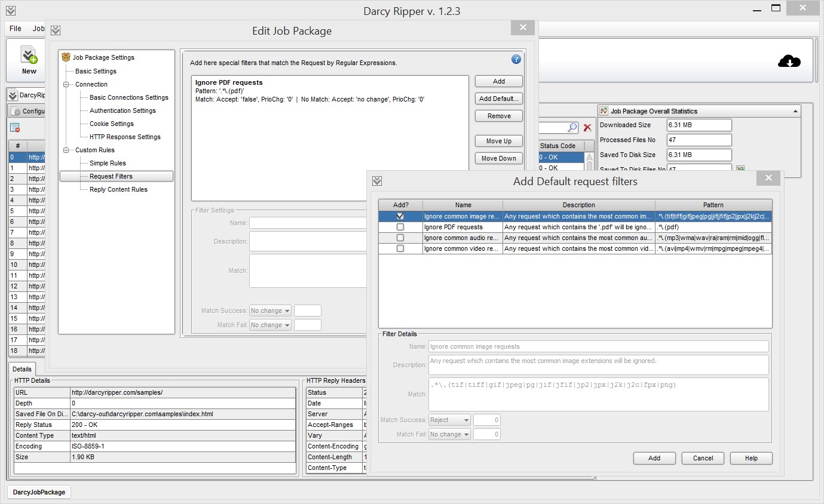Click the Job Package Overall Statistics chart icon
The height and width of the screenshot is (504, 824).
tap(604, 111)
